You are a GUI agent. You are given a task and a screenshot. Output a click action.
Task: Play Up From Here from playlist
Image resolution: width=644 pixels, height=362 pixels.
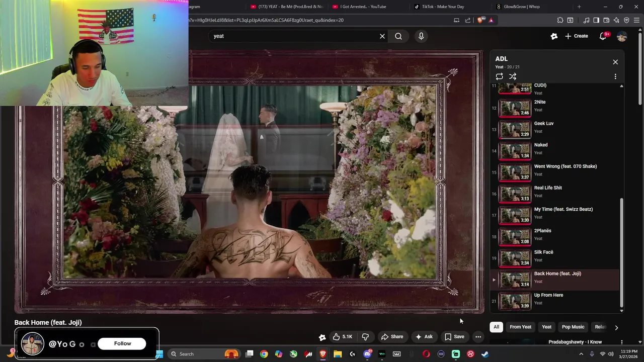pos(555,301)
